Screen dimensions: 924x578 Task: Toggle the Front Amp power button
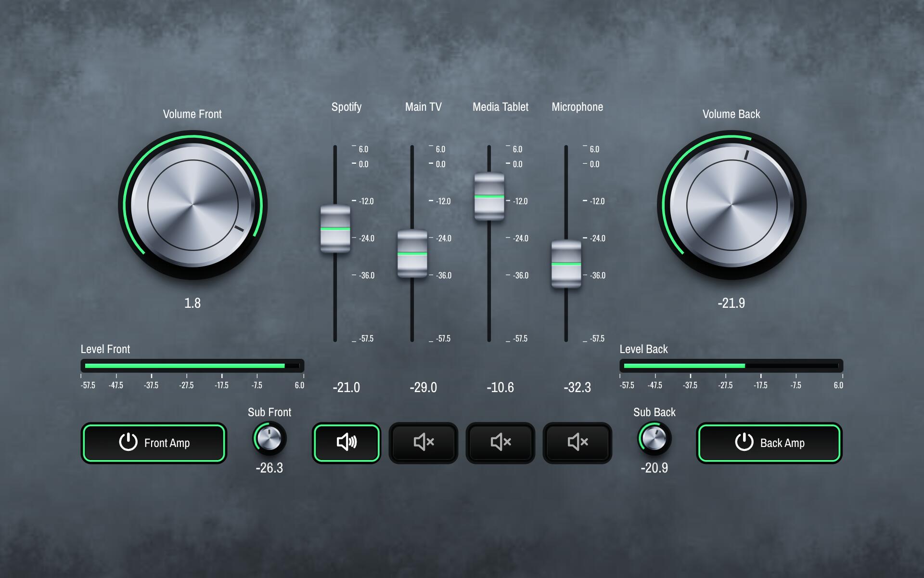click(154, 443)
